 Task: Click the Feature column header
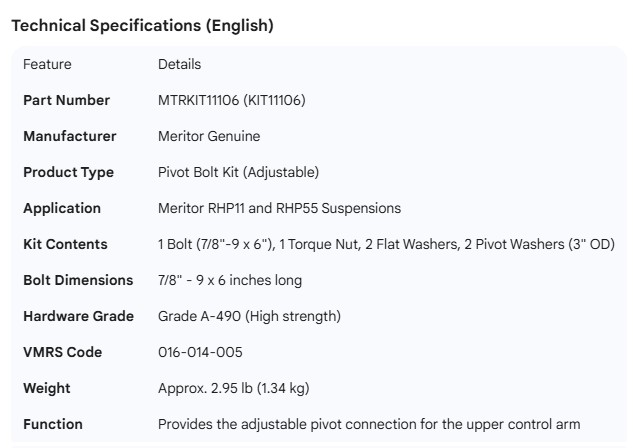(x=47, y=64)
